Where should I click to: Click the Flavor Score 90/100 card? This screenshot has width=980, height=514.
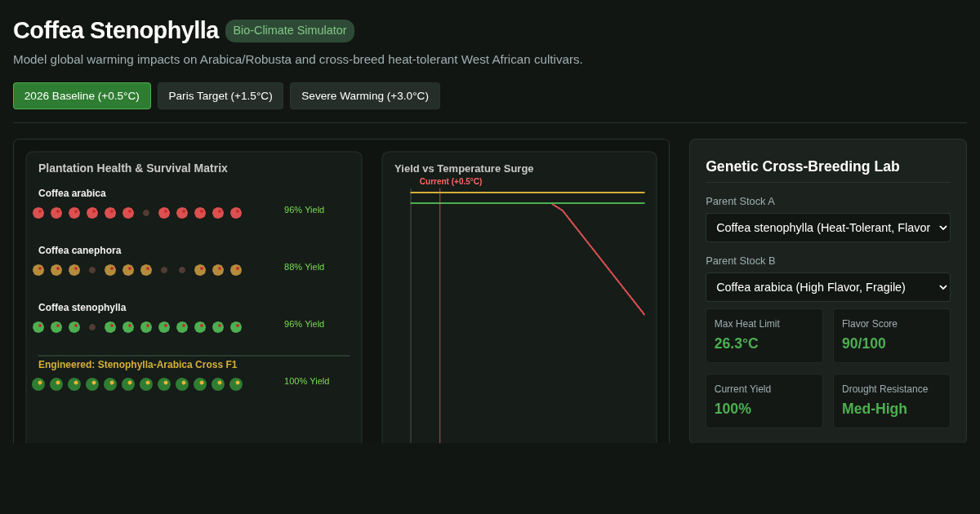[x=892, y=335]
